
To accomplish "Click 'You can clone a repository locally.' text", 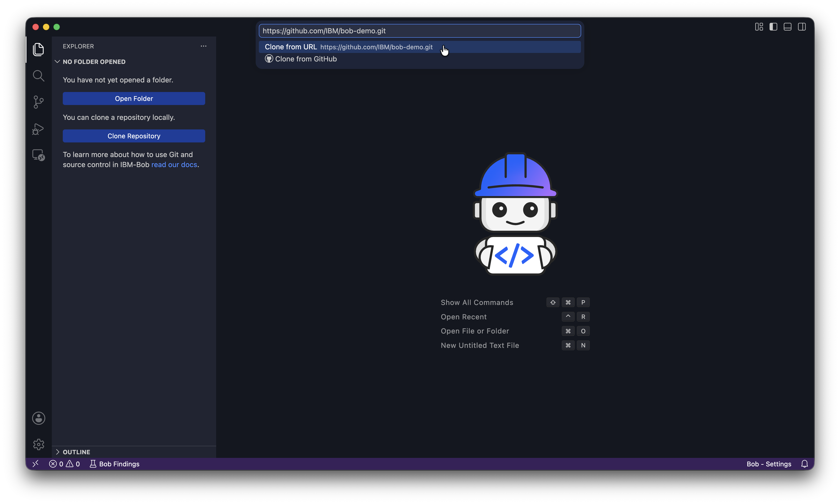I will pos(119,117).
